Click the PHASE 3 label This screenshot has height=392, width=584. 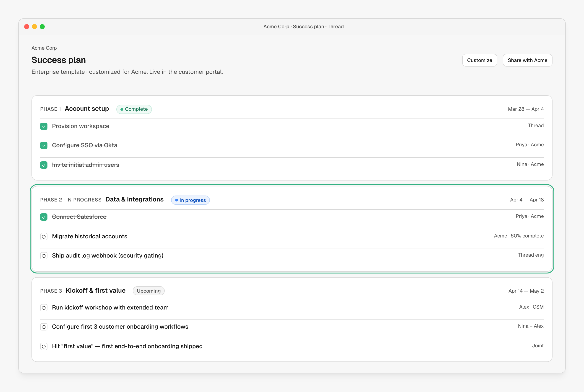coord(51,291)
